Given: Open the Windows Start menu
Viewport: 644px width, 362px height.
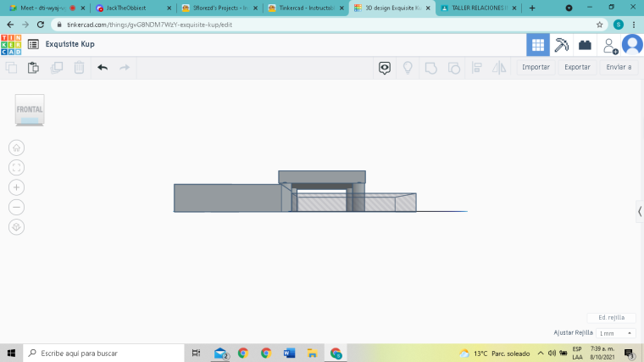Looking at the screenshot, I should tap(11, 353).
